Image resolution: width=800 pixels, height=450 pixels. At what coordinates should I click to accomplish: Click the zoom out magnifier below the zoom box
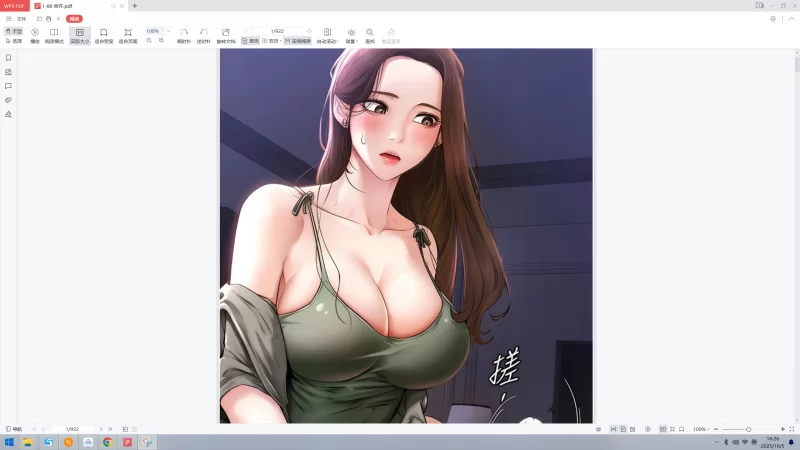[149, 40]
